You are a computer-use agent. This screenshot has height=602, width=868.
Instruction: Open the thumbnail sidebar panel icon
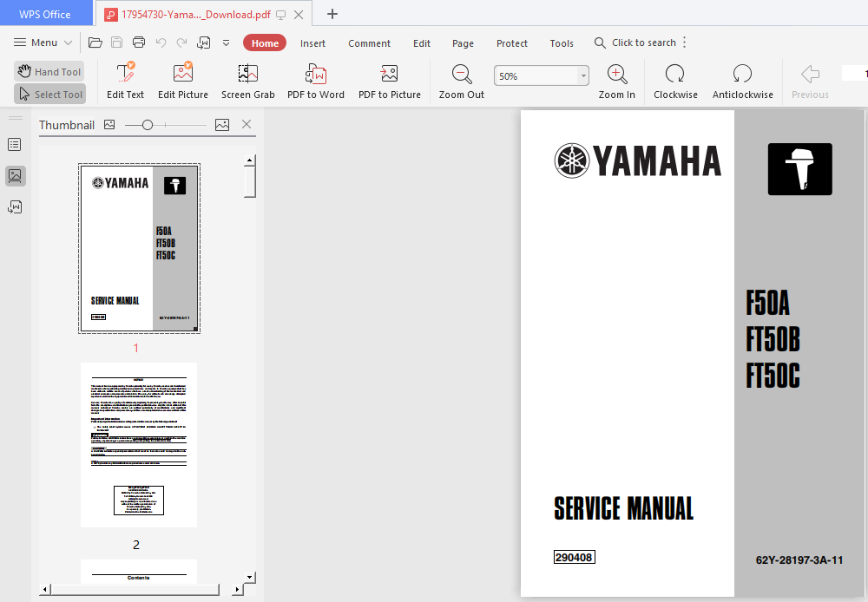15,176
